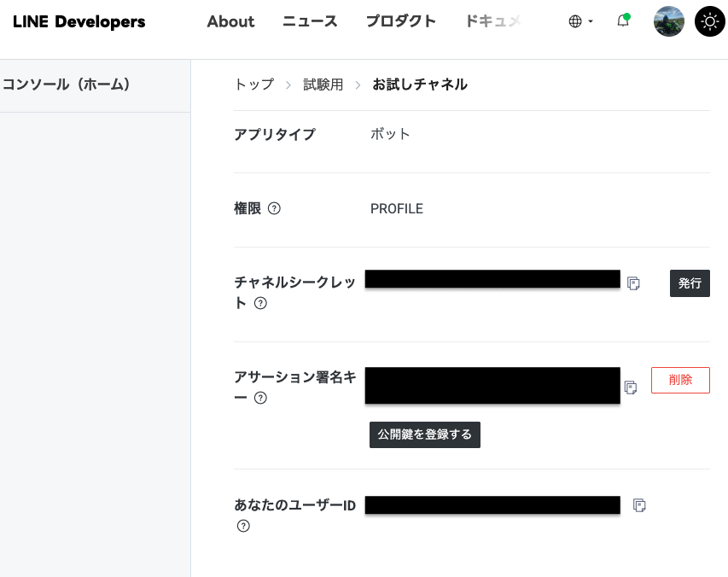Go to LINE Developers home logo
This screenshot has height=577, width=728.
click(x=79, y=21)
